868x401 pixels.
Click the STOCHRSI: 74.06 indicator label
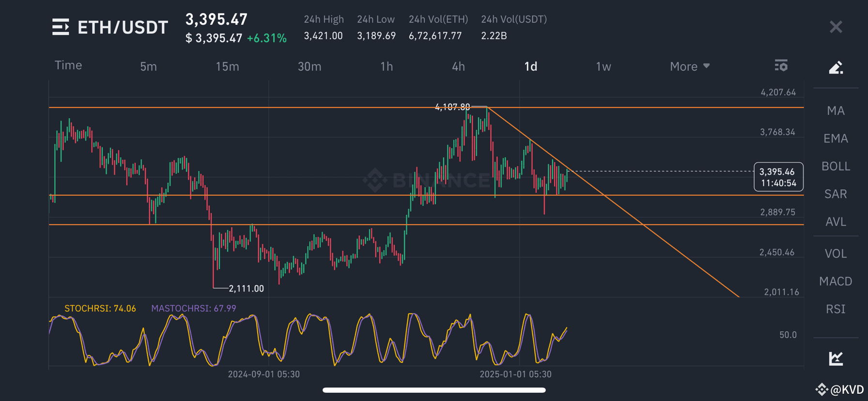[100, 308]
